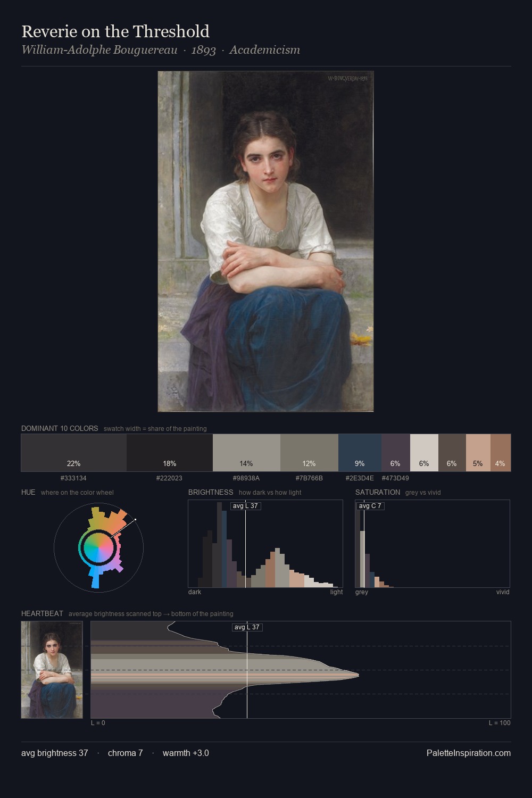
Task: Click the 22% dark swatch #333134
Action: coord(74,453)
